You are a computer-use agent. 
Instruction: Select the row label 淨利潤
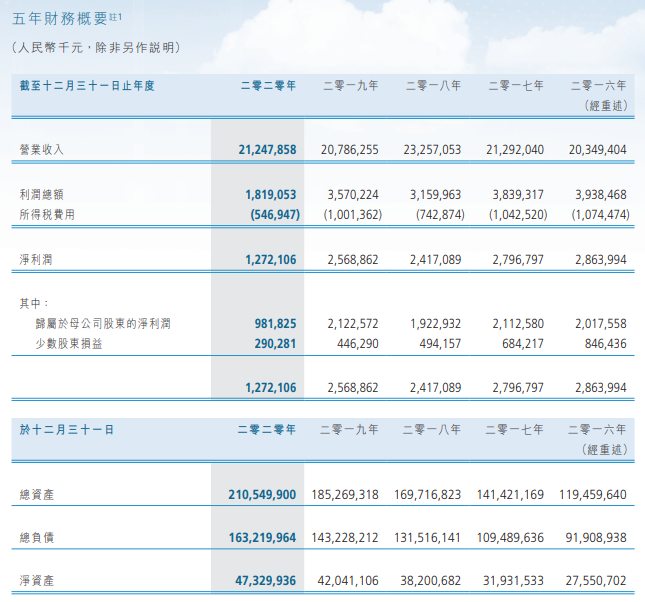tap(36, 259)
